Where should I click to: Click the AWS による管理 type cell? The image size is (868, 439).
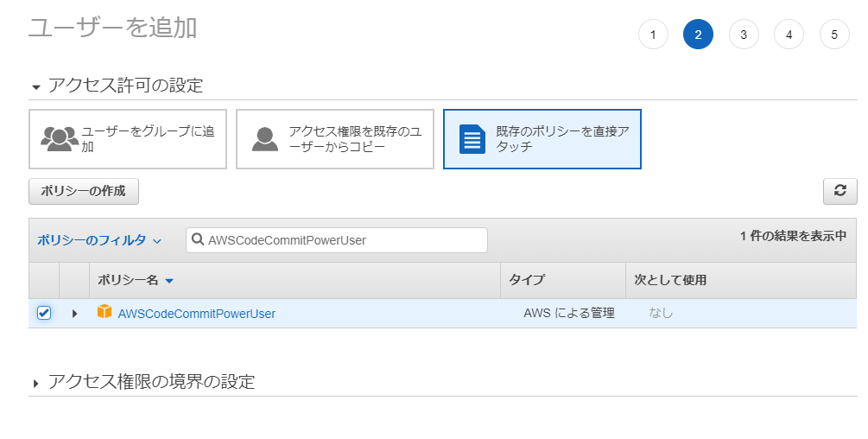click(x=569, y=314)
